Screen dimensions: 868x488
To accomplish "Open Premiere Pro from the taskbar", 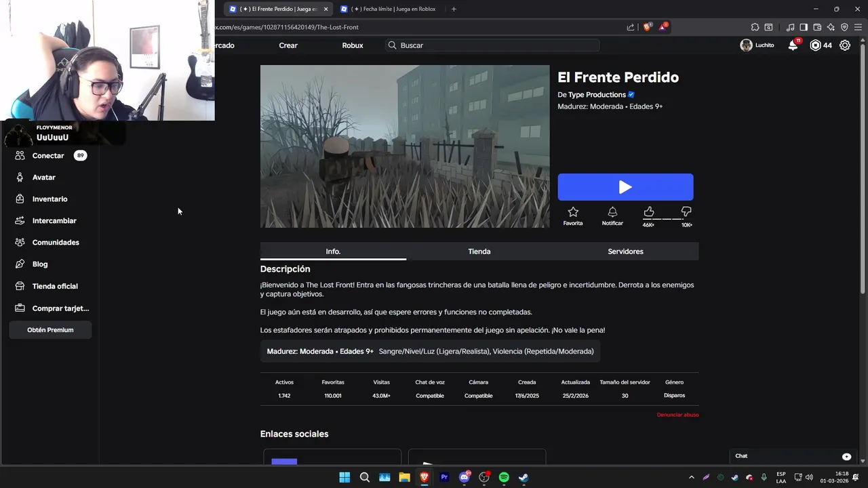I will point(444,477).
